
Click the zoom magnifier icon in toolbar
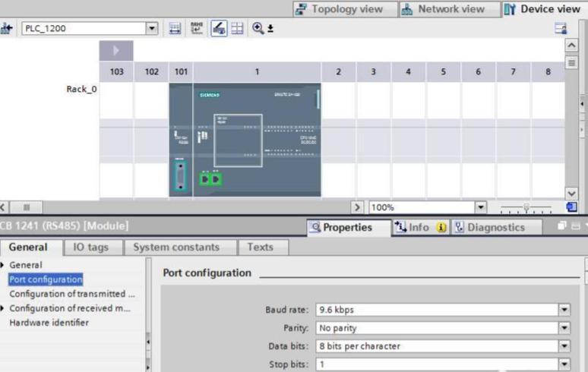tap(258, 29)
